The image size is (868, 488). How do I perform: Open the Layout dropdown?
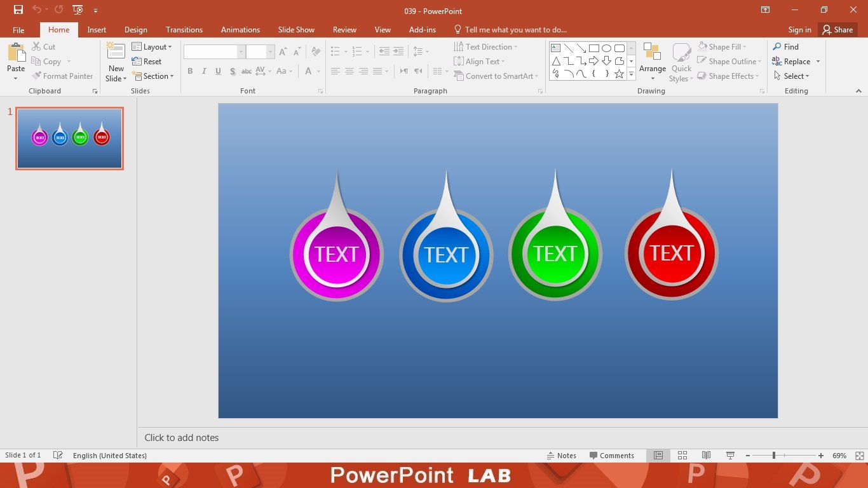(152, 47)
